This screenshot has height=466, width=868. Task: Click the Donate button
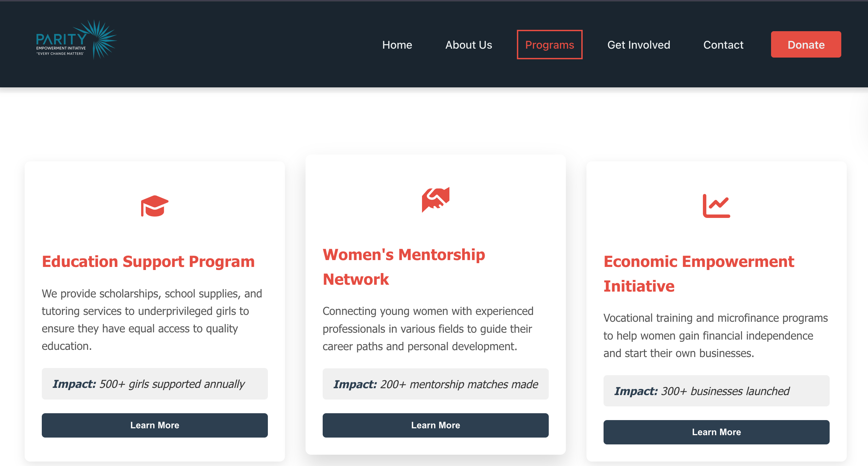point(806,44)
